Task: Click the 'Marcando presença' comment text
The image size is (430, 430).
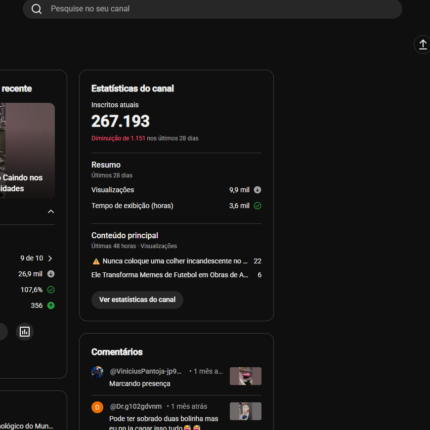Action: tap(140, 384)
